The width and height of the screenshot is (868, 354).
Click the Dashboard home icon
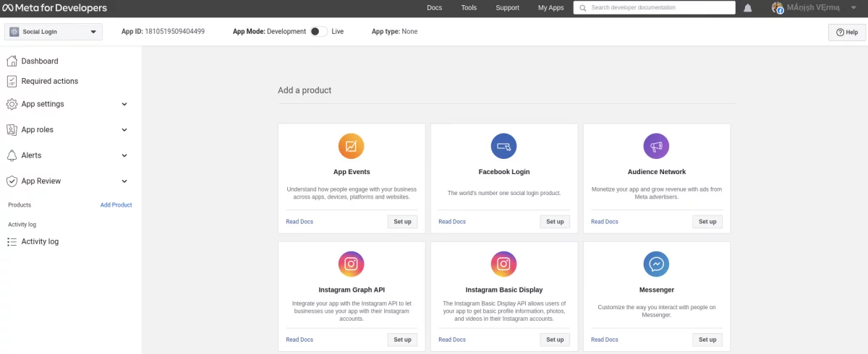(x=12, y=61)
